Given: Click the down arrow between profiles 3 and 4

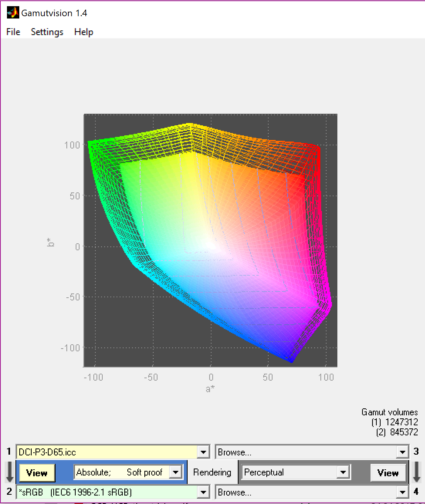Looking at the screenshot, I should [417, 472].
